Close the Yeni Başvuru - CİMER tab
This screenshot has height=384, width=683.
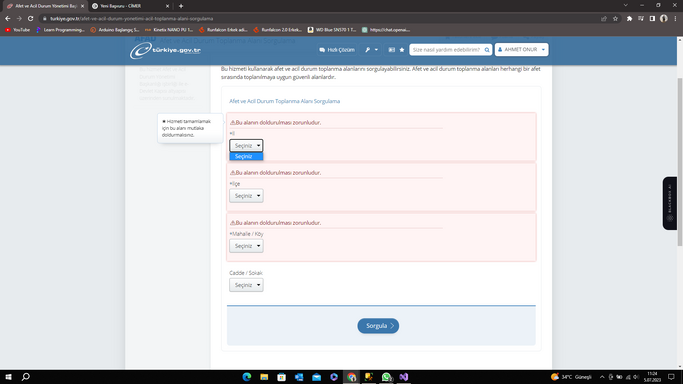[168, 6]
